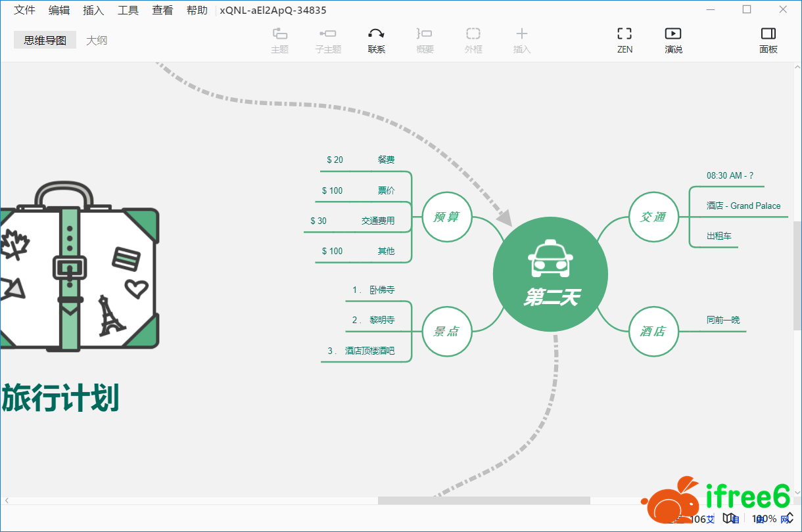Open the 文件 menu
The image size is (802, 532).
[25, 10]
